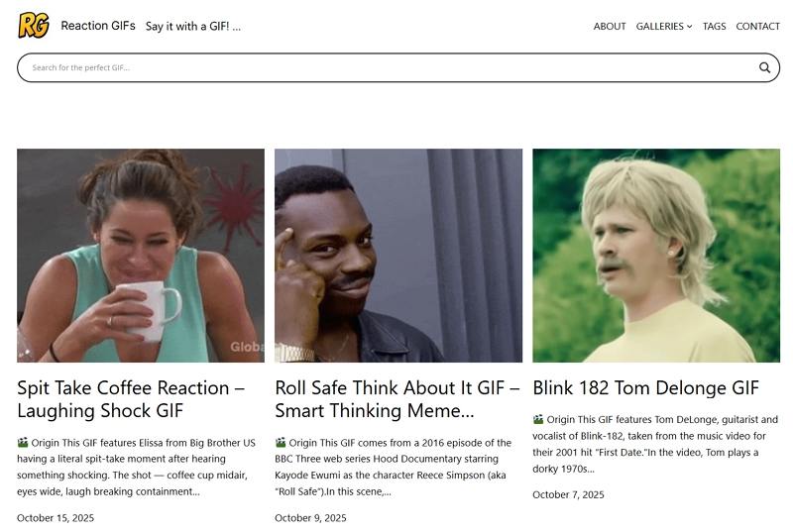
Task: Click the RG site logo
Action: pos(34,25)
